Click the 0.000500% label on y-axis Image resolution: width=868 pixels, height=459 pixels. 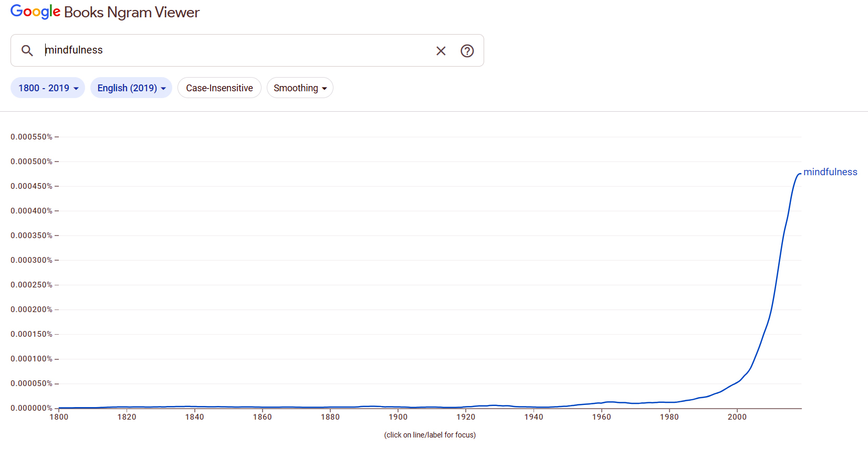(32, 162)
